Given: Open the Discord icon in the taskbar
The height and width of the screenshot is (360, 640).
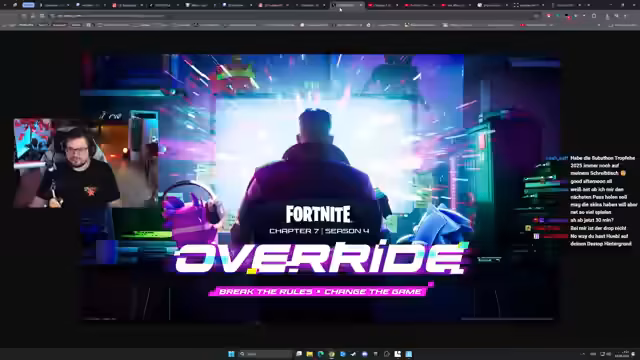Looking at the screenshot, I should 364,354.
